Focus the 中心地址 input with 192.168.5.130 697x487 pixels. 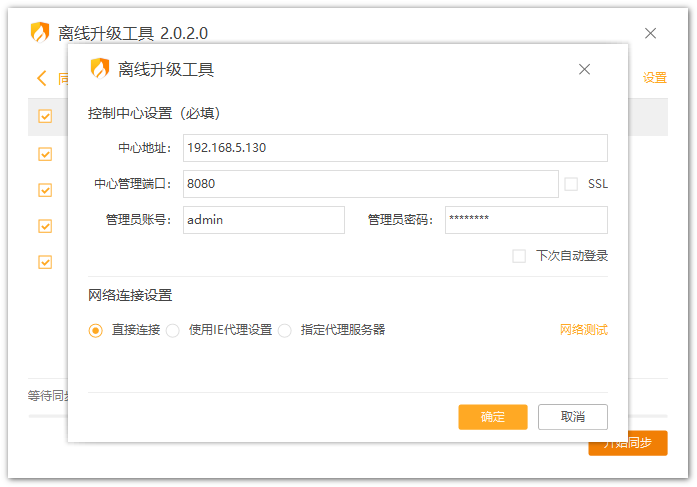(395, 148)
